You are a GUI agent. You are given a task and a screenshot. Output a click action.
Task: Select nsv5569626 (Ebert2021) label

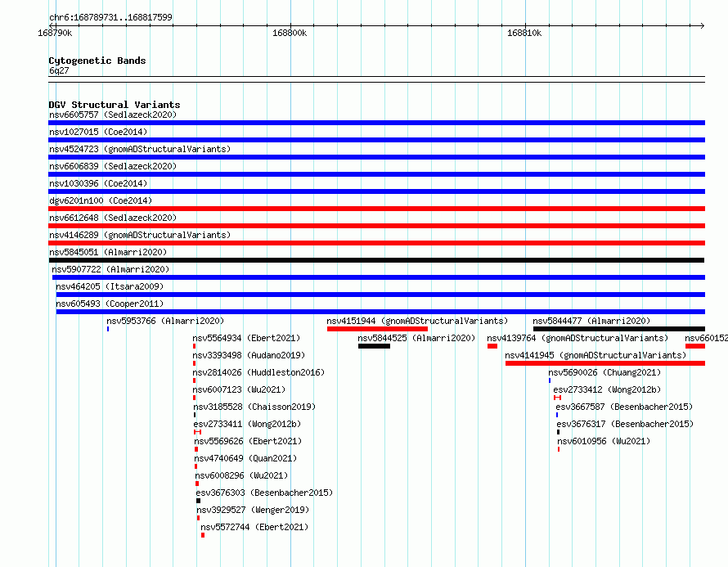click(248, 441)
